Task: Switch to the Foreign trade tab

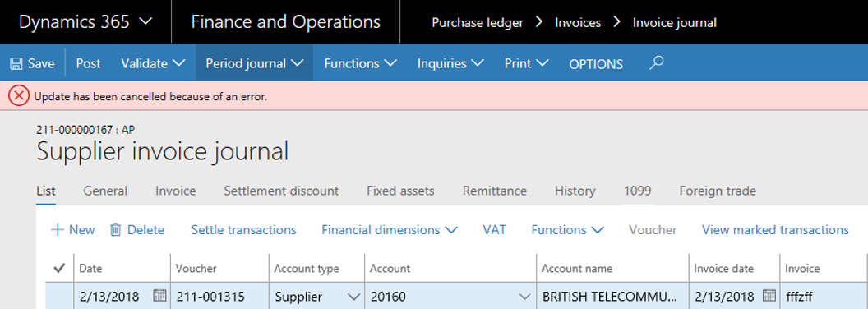Action: pyautogui.click(x=718, y=191)
